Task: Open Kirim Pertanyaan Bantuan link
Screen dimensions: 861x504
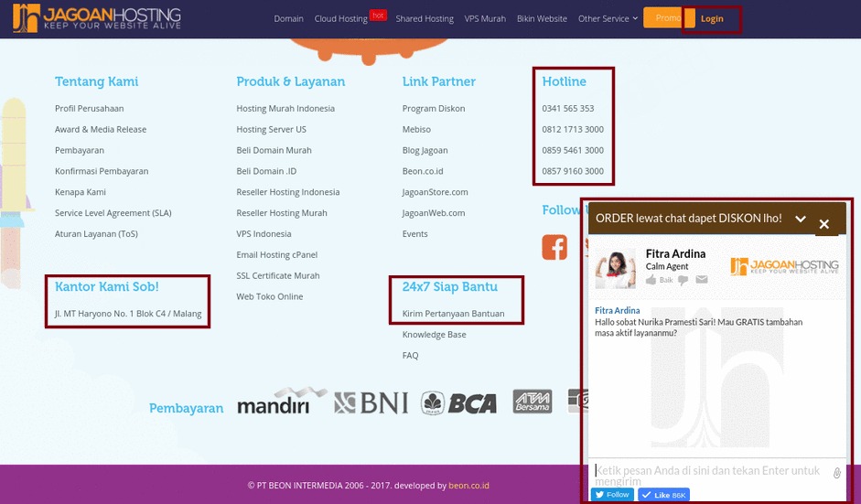Action: 454,314
